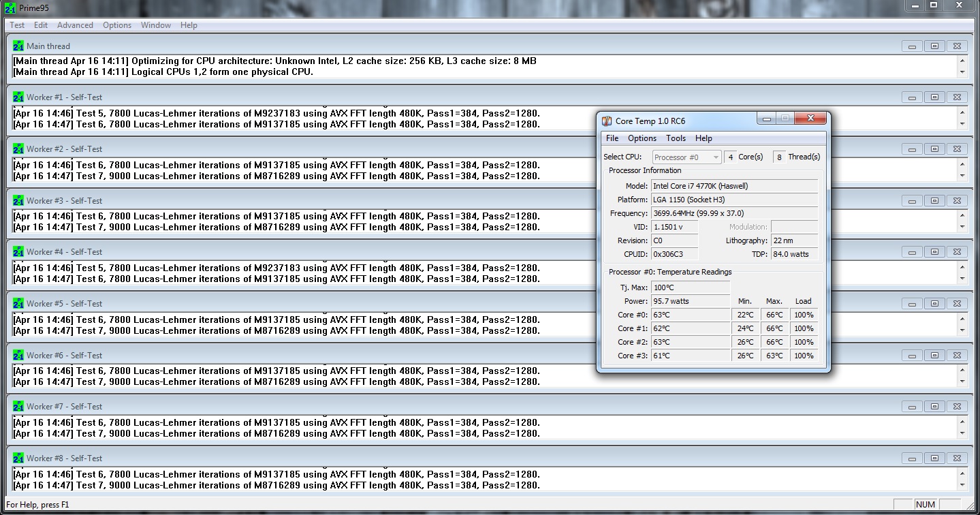Click the Worker #7 window icon
This screenshot has height=515, width=980.
(x=18, y=406)
